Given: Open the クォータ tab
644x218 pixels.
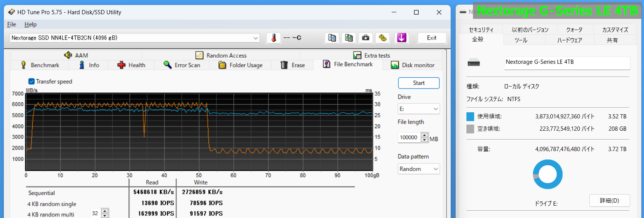Looking at the screenshot, I should [x=574, y=30].
